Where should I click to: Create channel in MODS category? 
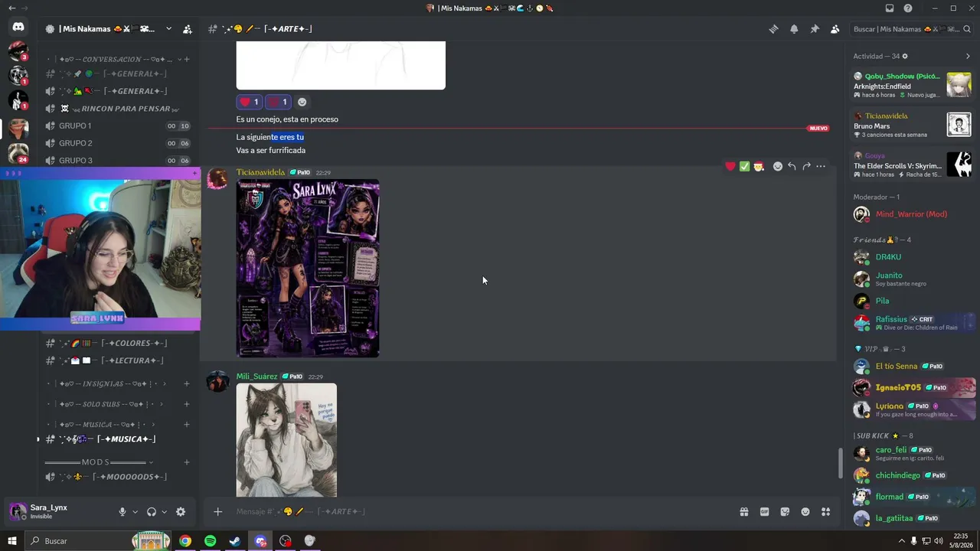187,462
